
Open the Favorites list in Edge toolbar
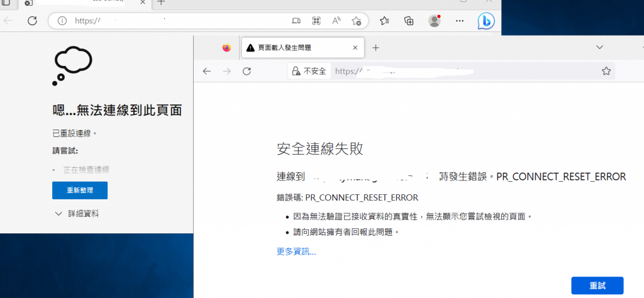[384, 21]
